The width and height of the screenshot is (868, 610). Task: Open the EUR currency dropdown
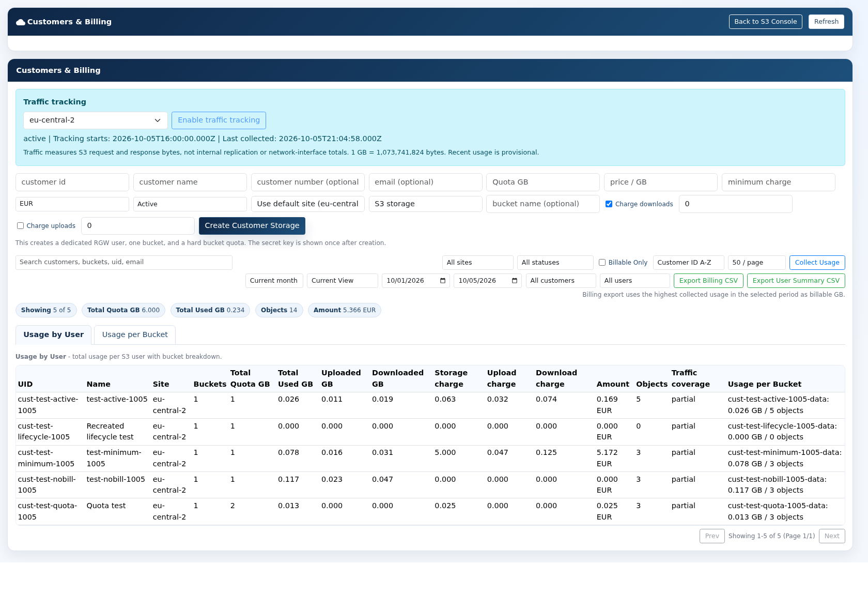coord(72,204)
